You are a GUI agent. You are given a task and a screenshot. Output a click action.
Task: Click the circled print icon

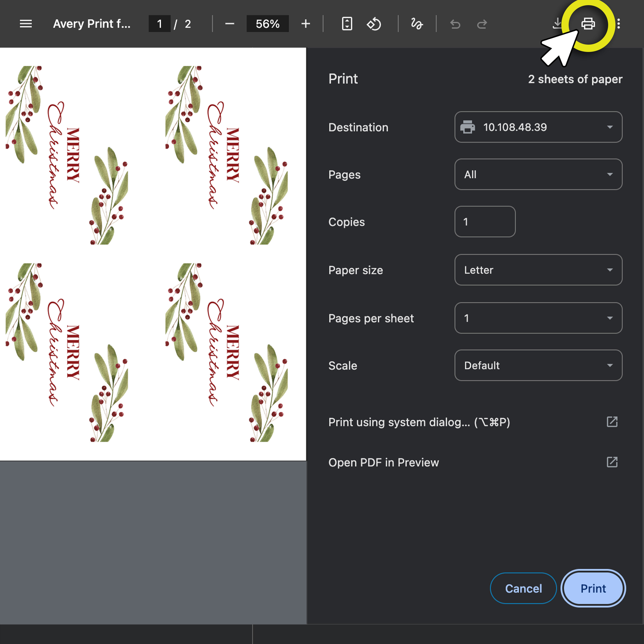tap(588, 24)
